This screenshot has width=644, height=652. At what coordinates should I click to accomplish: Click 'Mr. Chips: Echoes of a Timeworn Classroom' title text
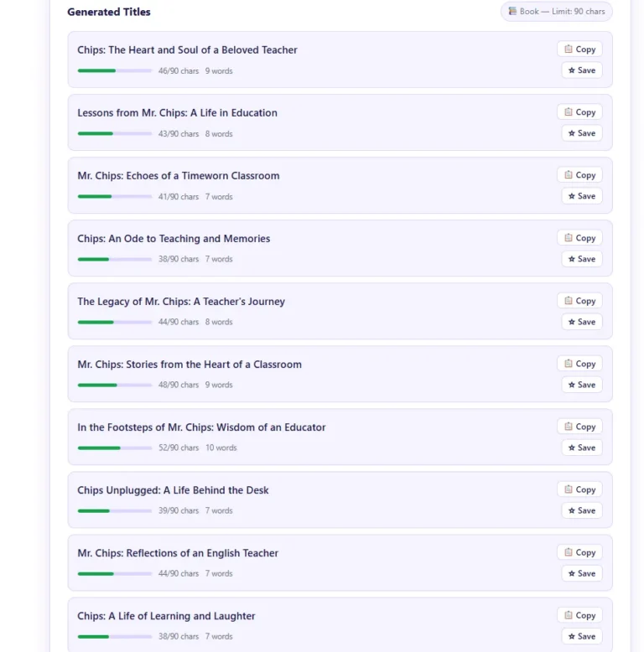179,176
